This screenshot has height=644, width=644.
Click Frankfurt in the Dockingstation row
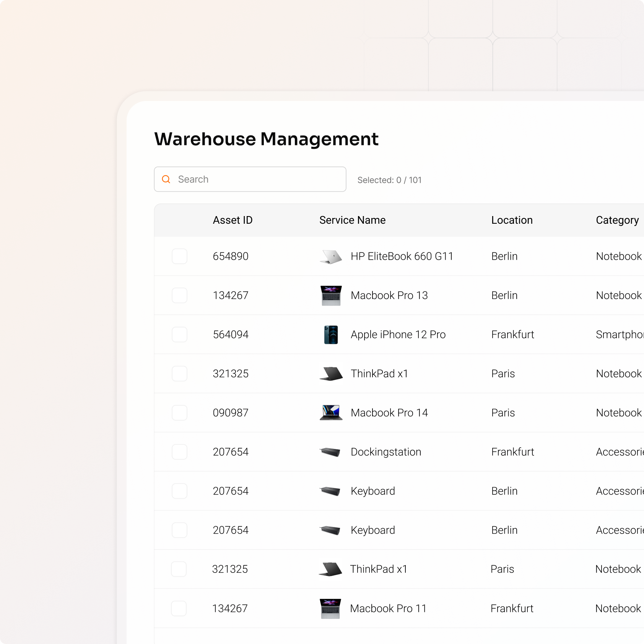coord(512,452)
